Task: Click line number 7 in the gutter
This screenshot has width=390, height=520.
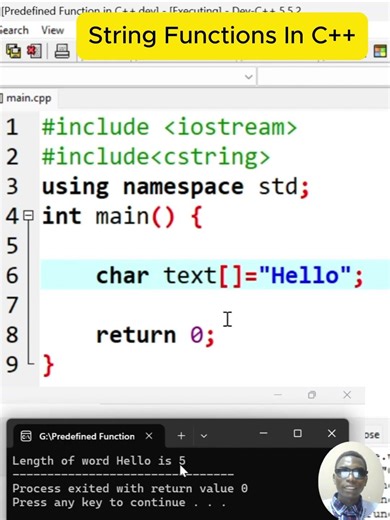Action: pos(12,305)
